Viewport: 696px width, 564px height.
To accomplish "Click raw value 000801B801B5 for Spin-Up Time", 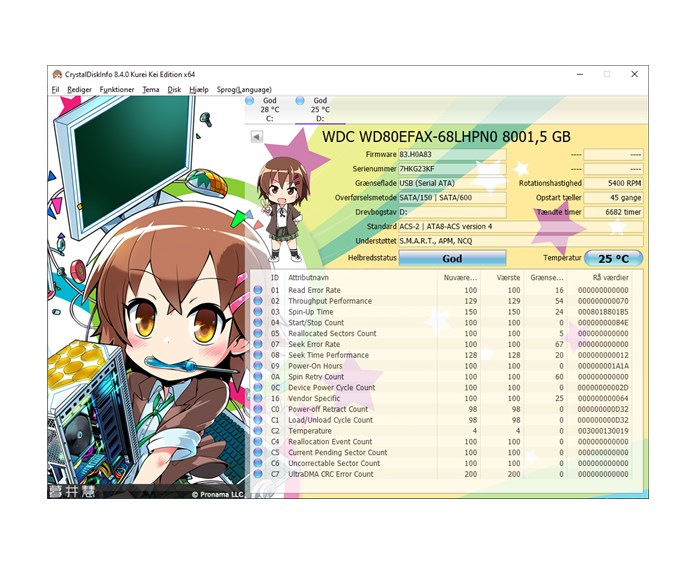I will pyautogui.click(x=603, y=312).
